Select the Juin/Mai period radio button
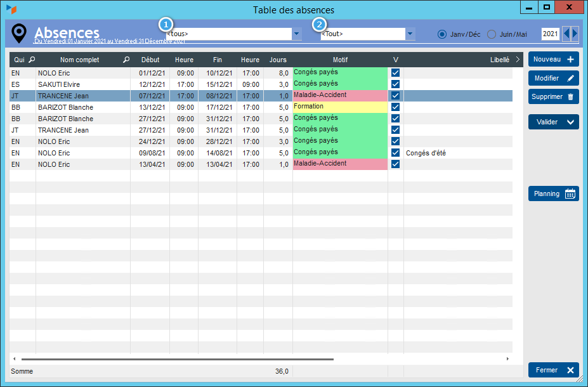Screen dimensions: 588x387 point(491,34)
